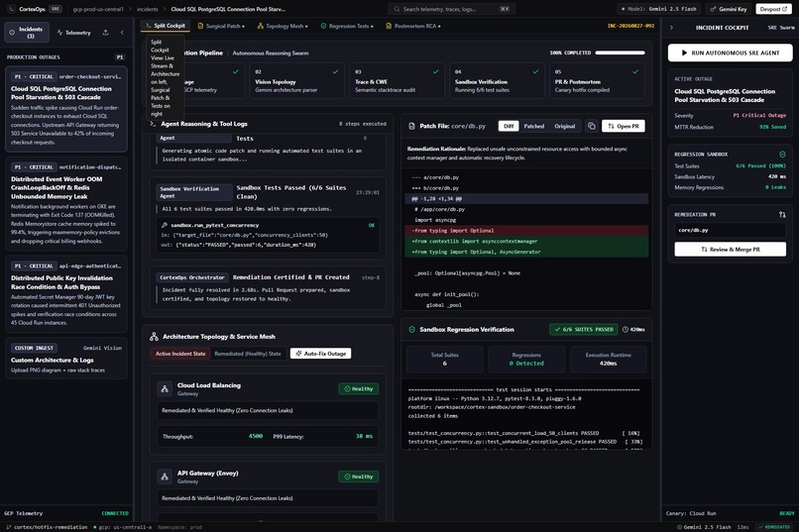Open the Surgical Patch tab
This screenshot has width=799, height=532.
click(x=221, y=26)
